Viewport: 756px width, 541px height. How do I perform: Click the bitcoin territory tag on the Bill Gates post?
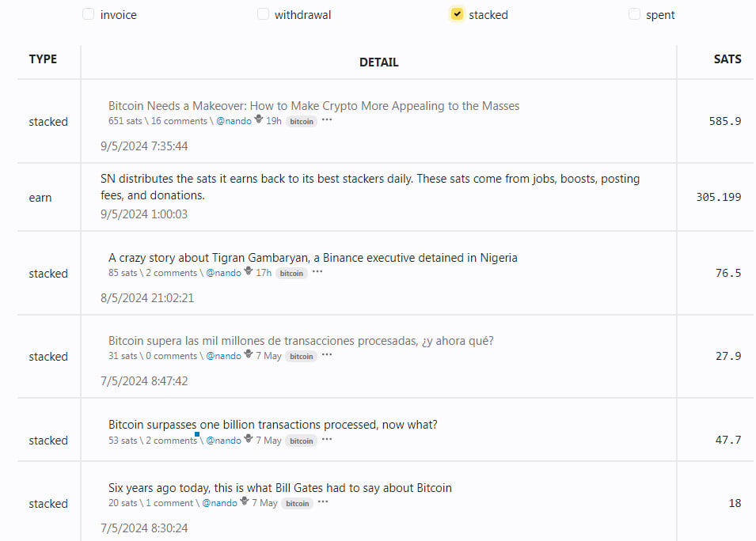pos(298,503)
